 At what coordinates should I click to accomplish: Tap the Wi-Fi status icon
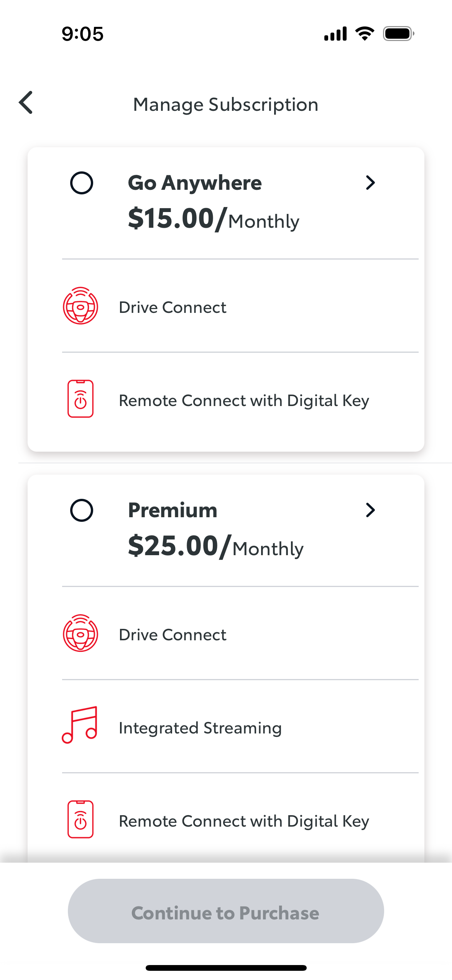tap(365, 34)
